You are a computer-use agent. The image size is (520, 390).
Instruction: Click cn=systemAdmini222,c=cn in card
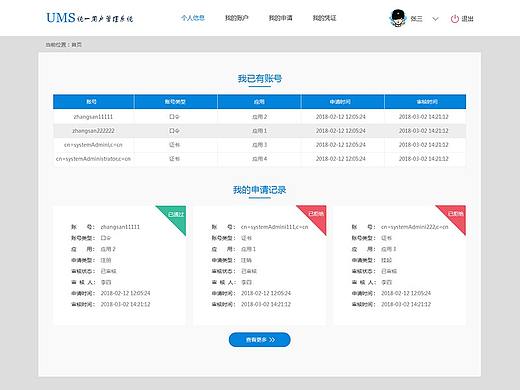coord(415,227)
